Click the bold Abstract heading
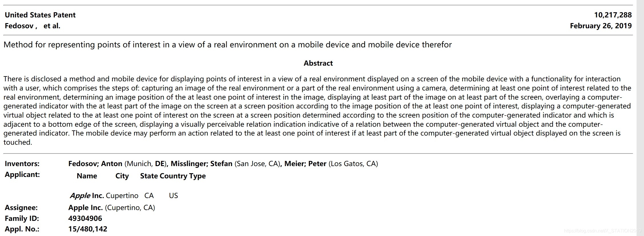Screen dimensions: 644x236 [318, 63]
